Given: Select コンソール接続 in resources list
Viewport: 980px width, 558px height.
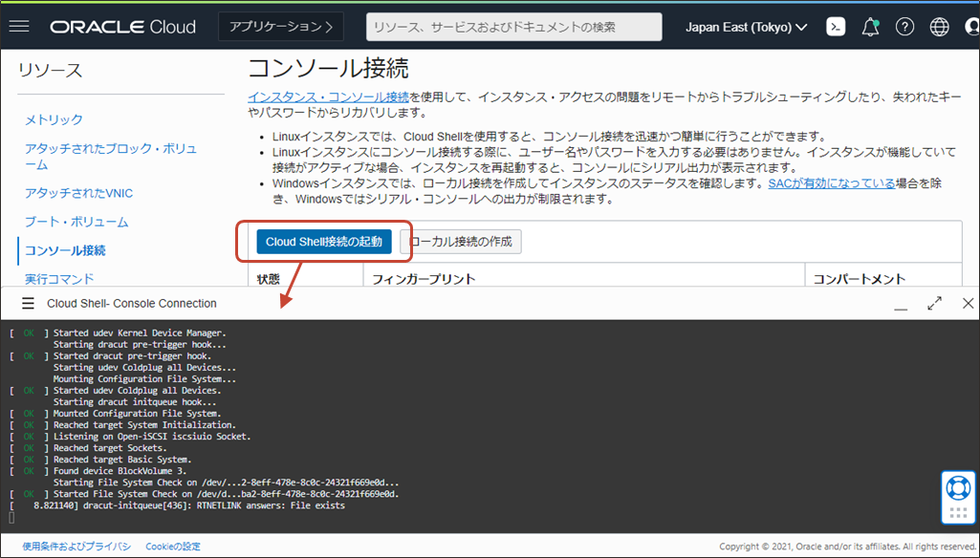Looking at the screenshot, I should coord(65,250).
